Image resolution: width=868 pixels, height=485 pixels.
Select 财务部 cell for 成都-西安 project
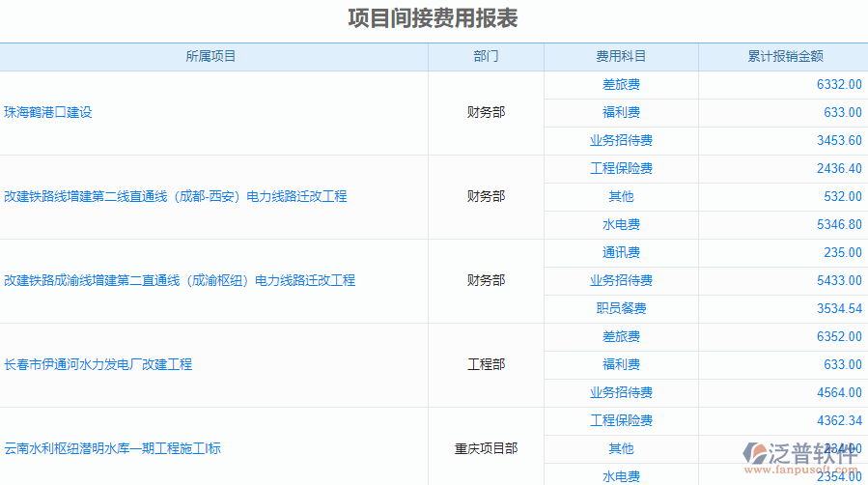coord(486,196)
